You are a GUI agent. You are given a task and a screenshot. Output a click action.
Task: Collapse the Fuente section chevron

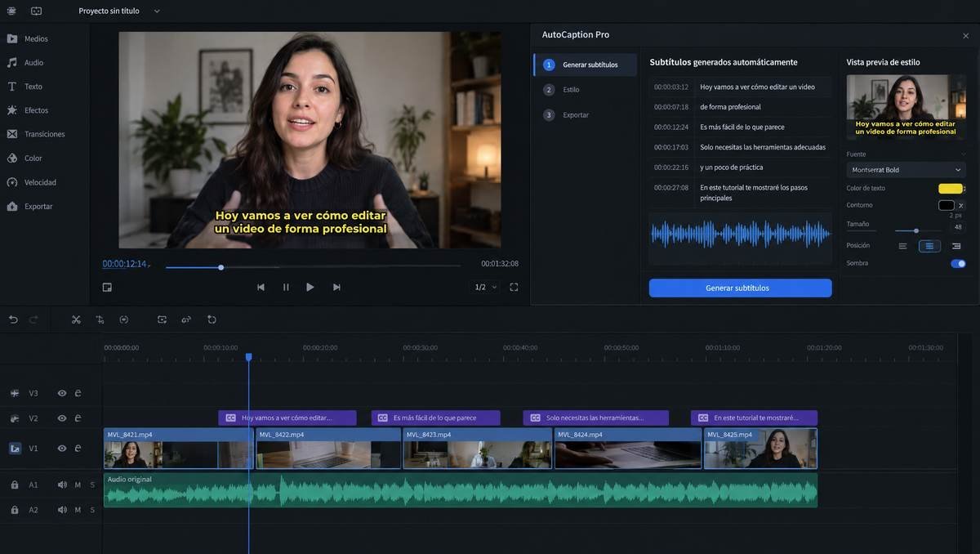pos(963,154)
